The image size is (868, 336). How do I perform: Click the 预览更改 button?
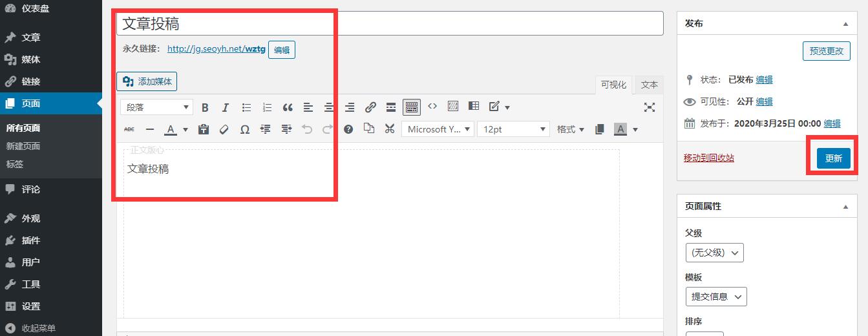(827, 51)
